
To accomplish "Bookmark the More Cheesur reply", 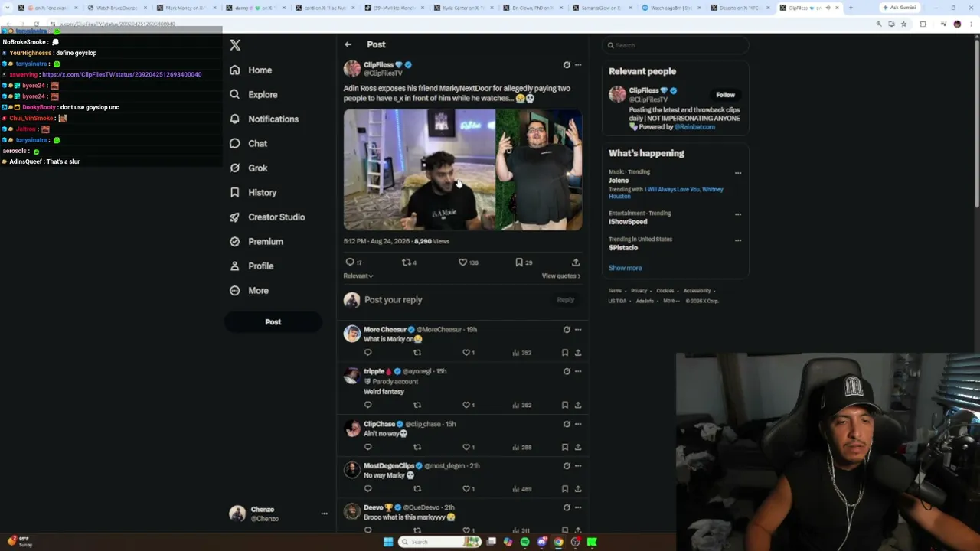I will pos(565,353).
